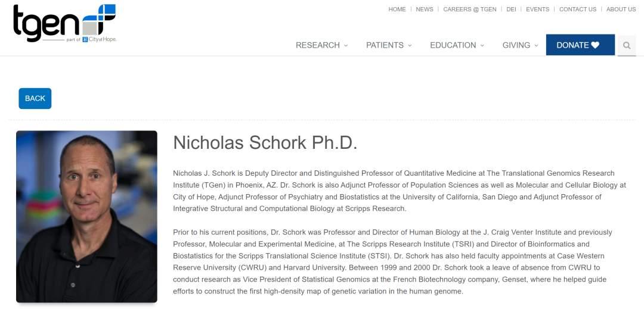Click Nicholas Schork's profile photo
Viewport: 644px width, 309px height.
[x=86, y=216]
